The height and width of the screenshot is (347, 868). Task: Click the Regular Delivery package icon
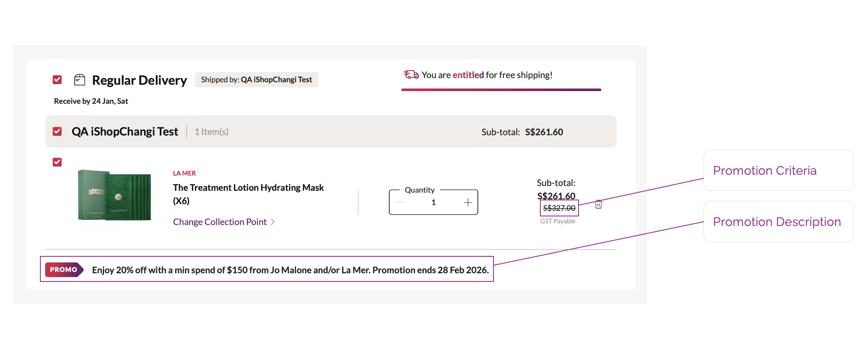point(79,80)
